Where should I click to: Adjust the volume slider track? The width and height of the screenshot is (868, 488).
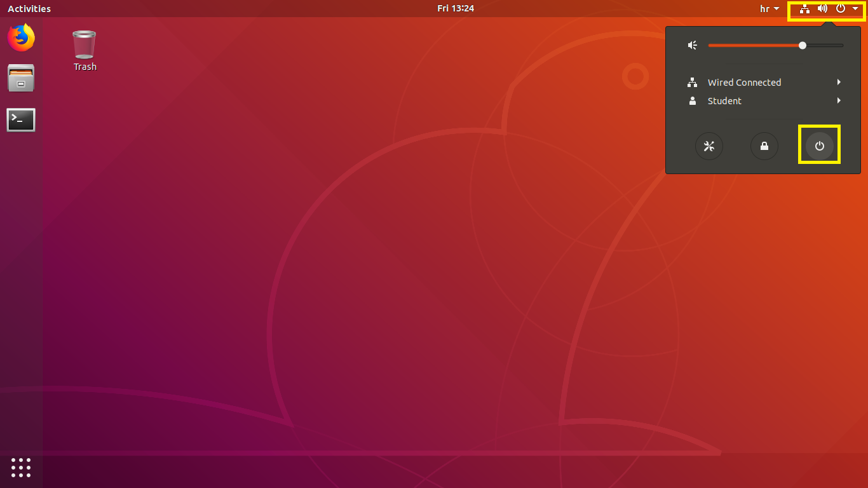(776, 45)
